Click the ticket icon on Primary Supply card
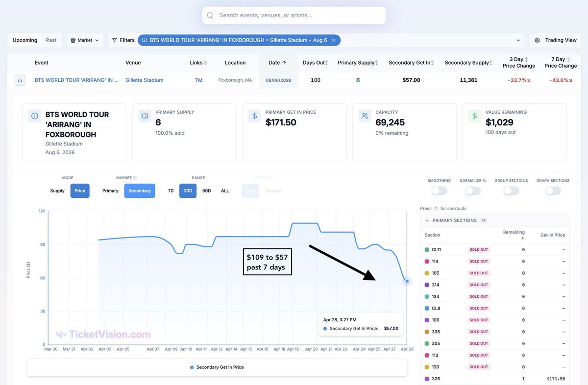Image resolution: width=588 pixels, height=385 pixels. pos(145,116)
